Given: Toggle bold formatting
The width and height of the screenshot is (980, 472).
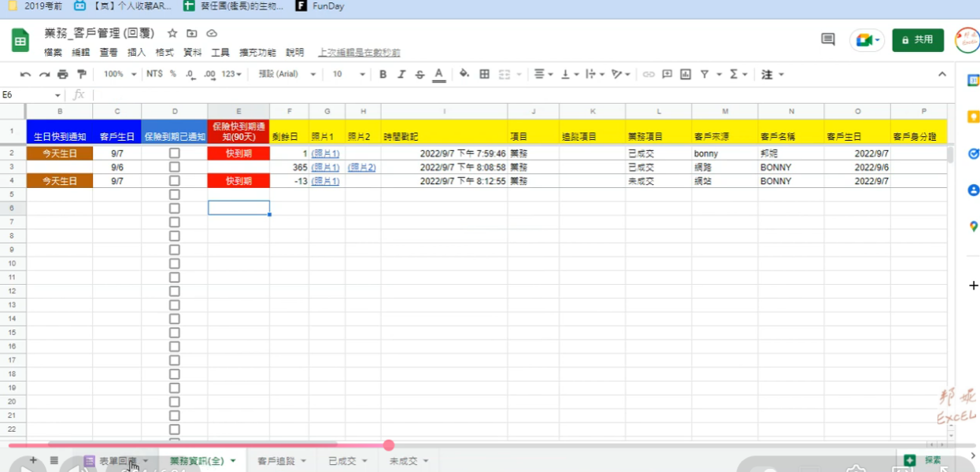Looking at the screenshot, I should 383,74.
